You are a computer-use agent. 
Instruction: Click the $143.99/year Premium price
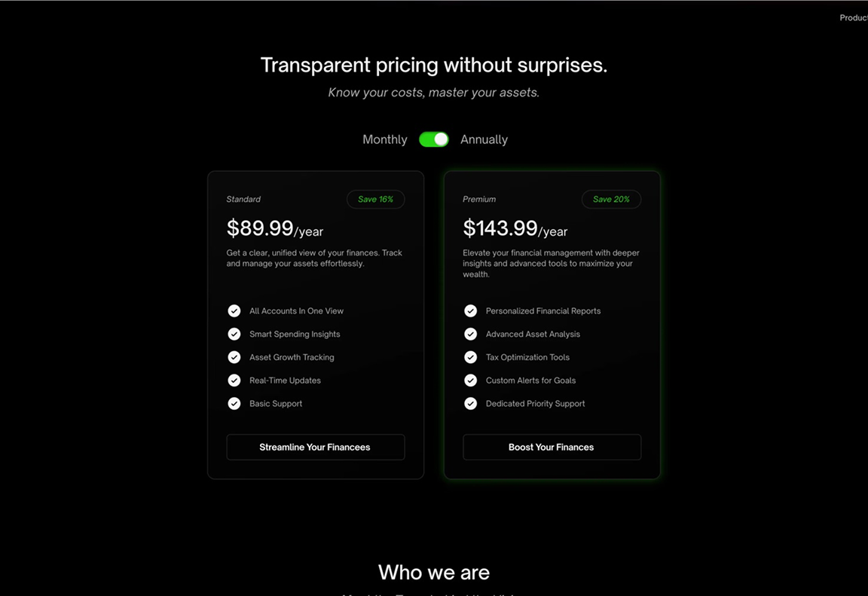[515, 228]
